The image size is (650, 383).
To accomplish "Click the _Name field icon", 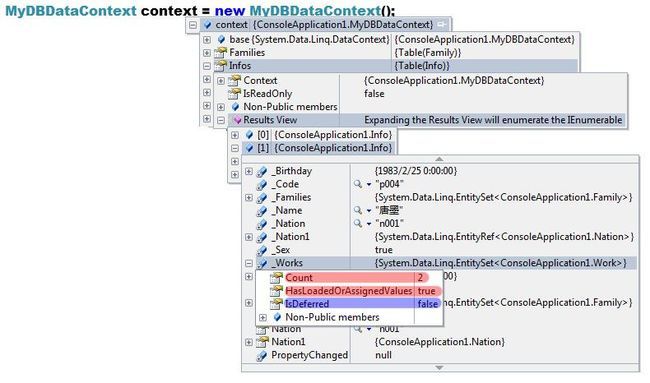I will (262, 211).
